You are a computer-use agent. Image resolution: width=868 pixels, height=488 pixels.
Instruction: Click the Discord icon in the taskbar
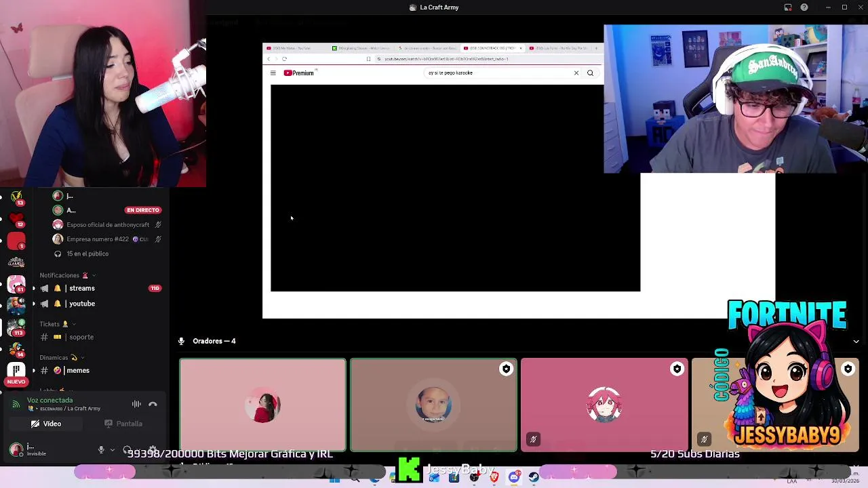click(x=514, y=478)
